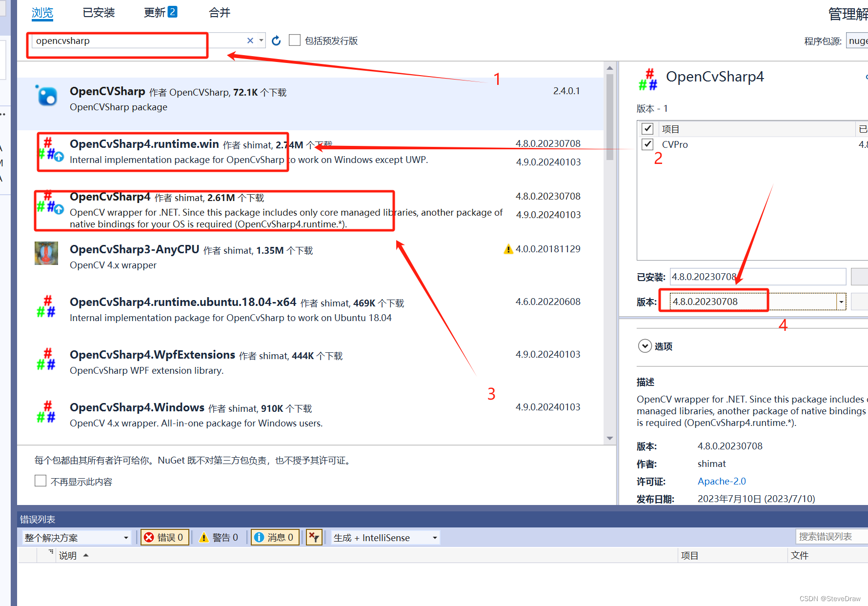Click the package list scrollbar thumb
Screen dimensions: 868x606
[x=610, y=117]
